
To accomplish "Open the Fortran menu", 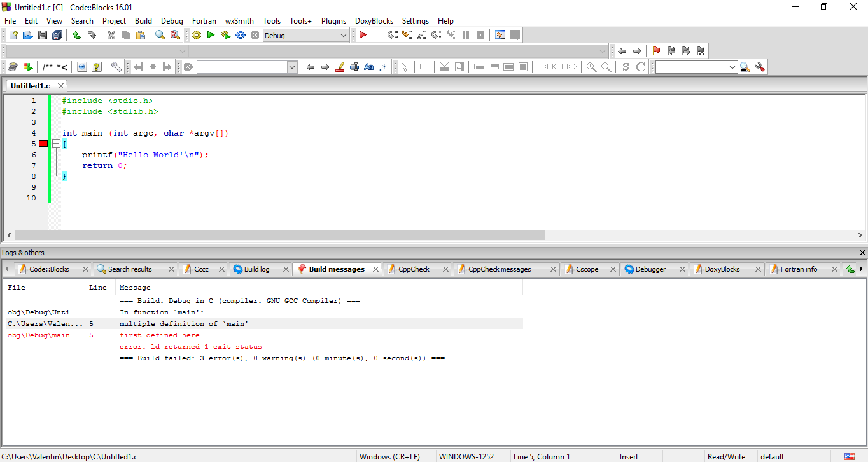I will pyautogui.click(x=204, y=21).
